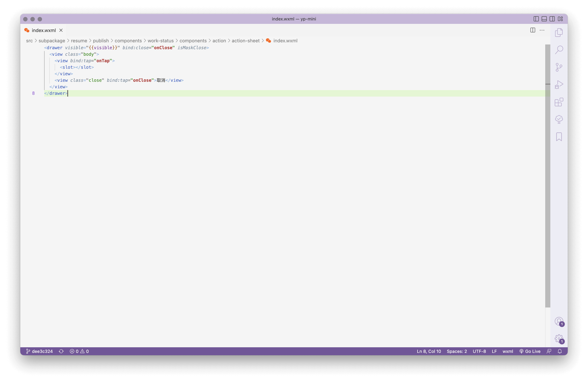Open the Search panel

[559, 50]
